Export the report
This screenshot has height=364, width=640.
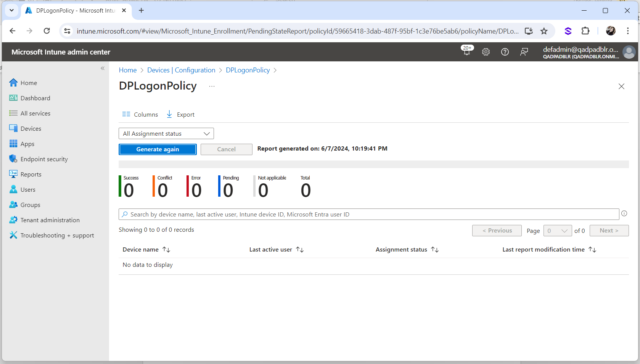pos(180,114)
